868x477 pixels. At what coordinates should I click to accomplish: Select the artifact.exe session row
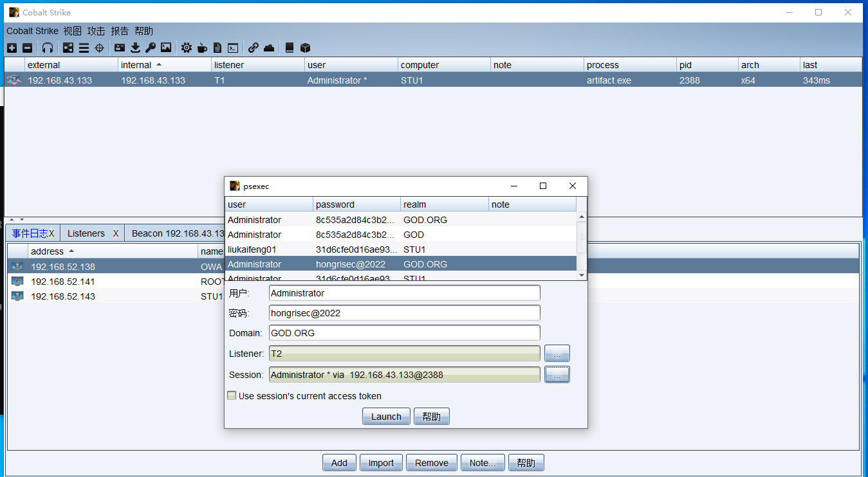coord(432,80)
